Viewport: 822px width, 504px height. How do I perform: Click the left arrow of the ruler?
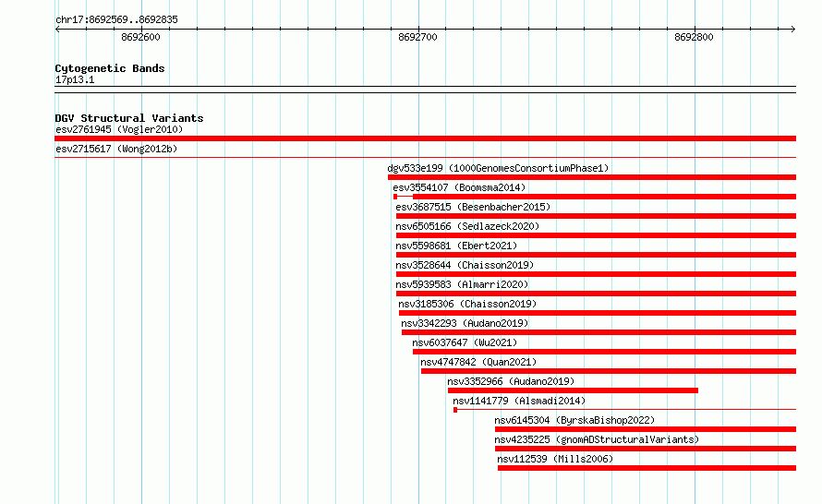57,29
